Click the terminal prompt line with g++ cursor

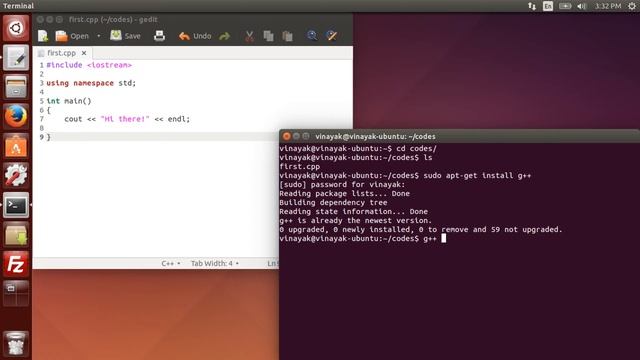point(363,238)
